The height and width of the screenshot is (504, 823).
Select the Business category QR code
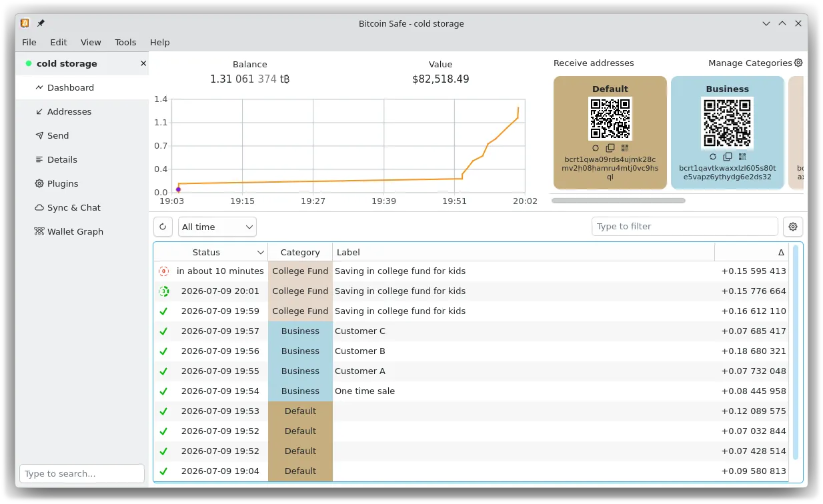728,123
